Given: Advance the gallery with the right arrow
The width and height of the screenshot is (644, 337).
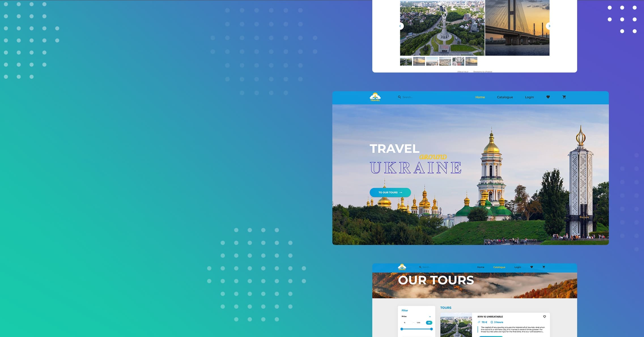Looking at the screenshot, I should [549, 26].
